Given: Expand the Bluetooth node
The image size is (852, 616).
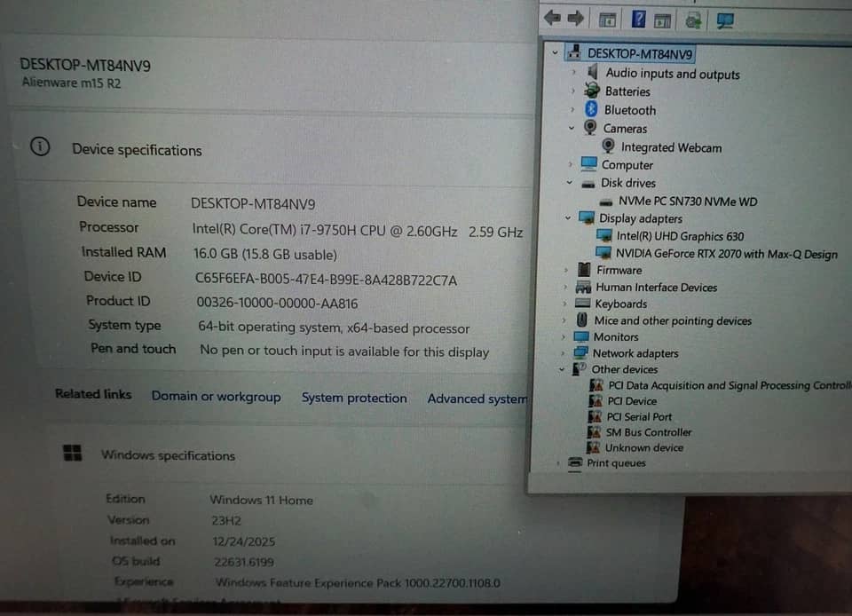Looking at the screenshot, I should click(x=572, y=109).
